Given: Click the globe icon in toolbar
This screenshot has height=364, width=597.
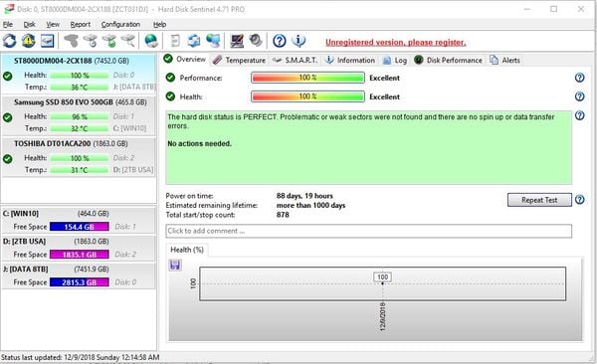Looking at the screenshot, I should (151, 41).
